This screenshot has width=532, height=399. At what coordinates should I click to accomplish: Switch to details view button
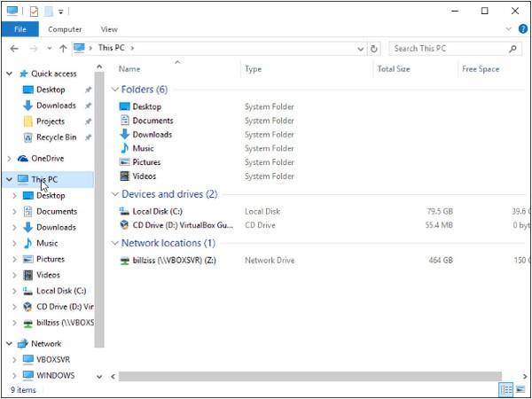click(506, 389)
